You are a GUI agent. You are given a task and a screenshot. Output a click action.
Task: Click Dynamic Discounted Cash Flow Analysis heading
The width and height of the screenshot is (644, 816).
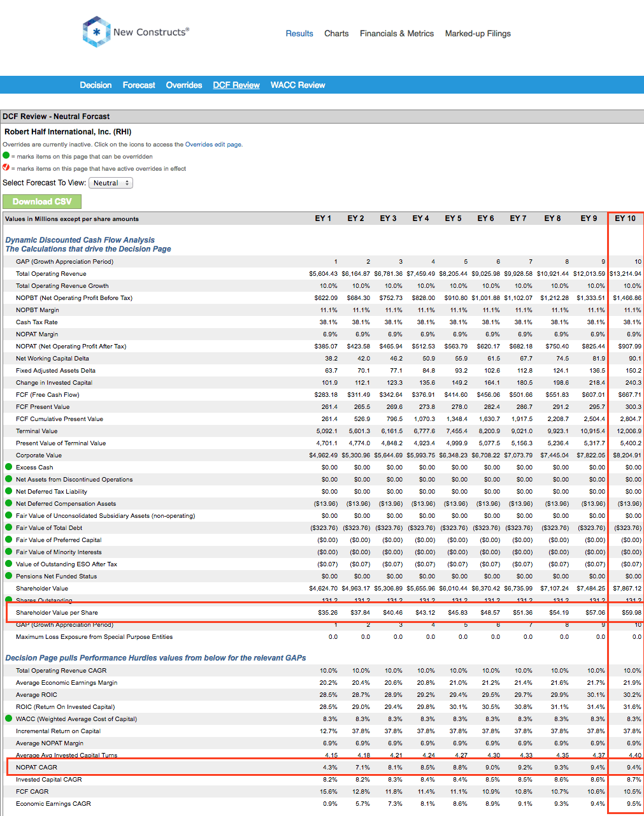(80, 240)
